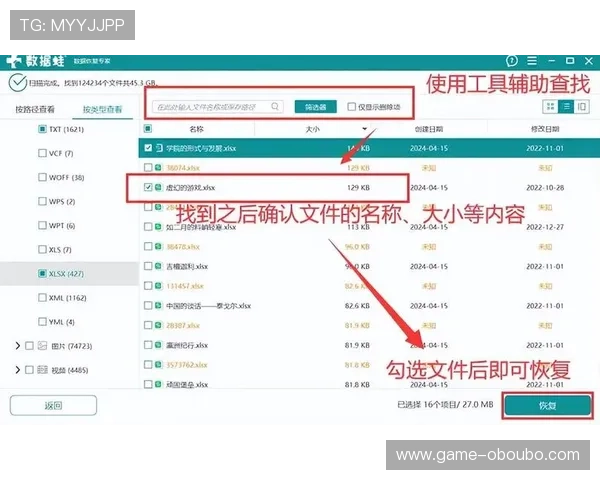Open the help question mark icon
Screen dimensions: 600x480
tap(512, 61)
